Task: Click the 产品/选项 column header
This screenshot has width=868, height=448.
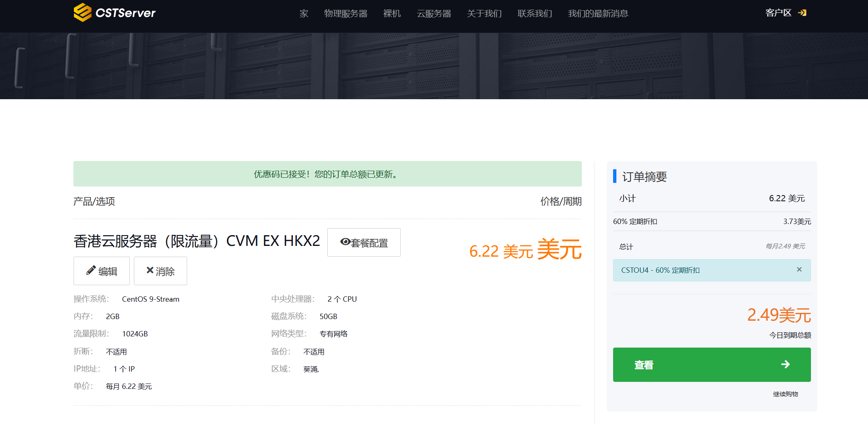Action: (x=94, y=201)
